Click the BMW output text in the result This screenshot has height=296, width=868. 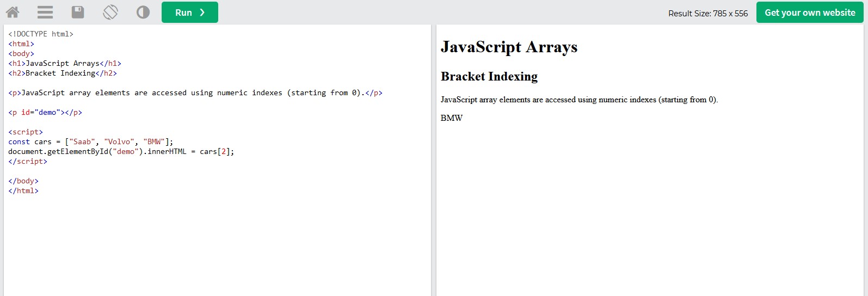451,118
